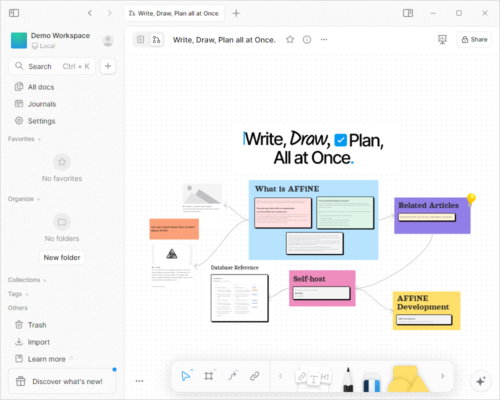
Task: Expand the Collections section
Action: (x=27, y=280)
